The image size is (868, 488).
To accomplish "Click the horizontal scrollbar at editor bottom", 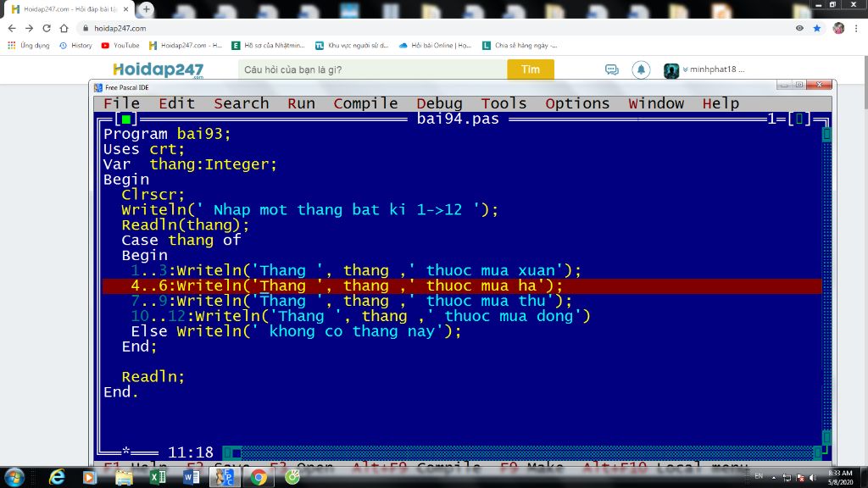I will click(522, 452).
